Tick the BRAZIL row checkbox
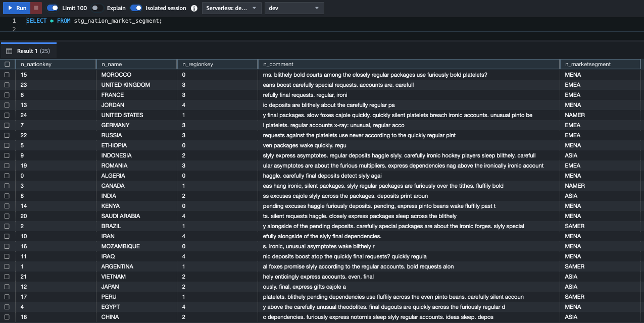Image resolution: width=644 pixels, height=323 pixels. 7,226
